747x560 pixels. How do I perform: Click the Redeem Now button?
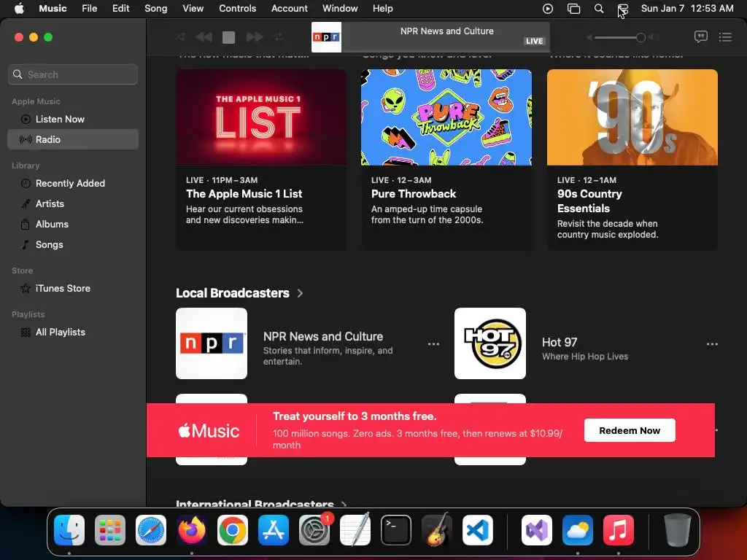pyautogui.click(x=630, y=430)
